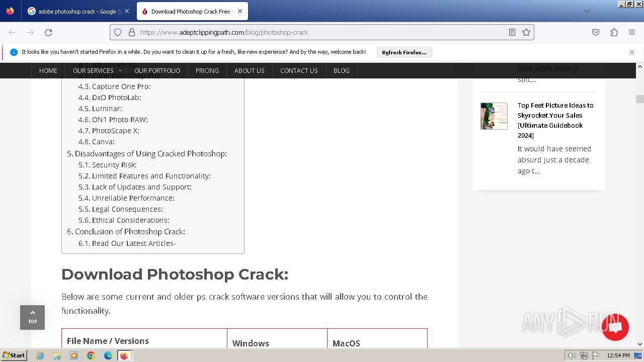
Task: Click the address bar URL field
Action: coord(322,32)
